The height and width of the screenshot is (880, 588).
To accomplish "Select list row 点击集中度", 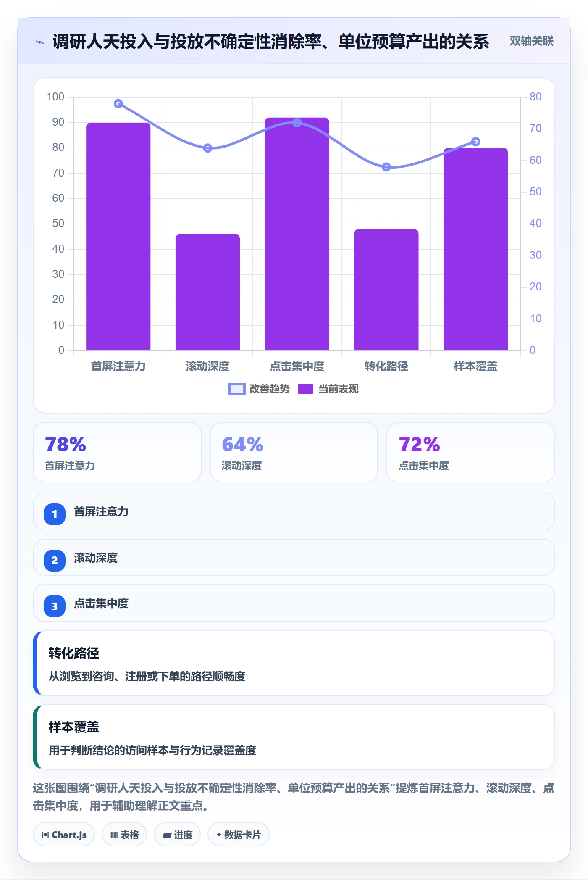I will 294,603.
